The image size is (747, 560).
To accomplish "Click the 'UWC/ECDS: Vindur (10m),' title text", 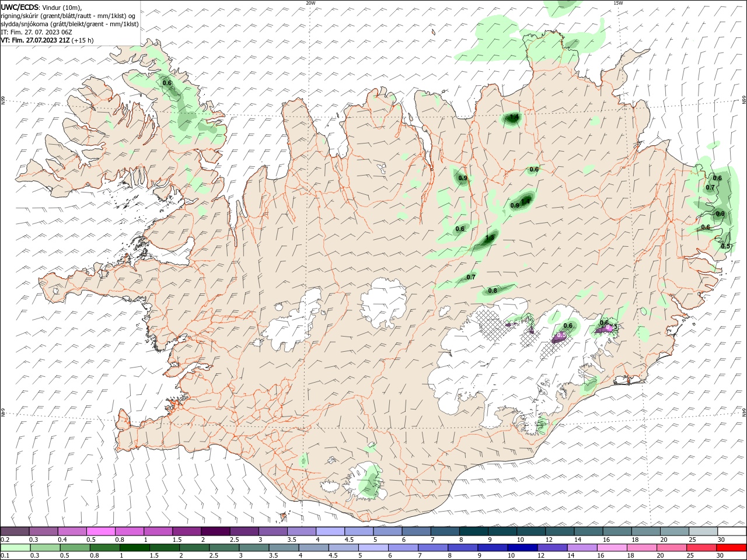I will (41, 7).
